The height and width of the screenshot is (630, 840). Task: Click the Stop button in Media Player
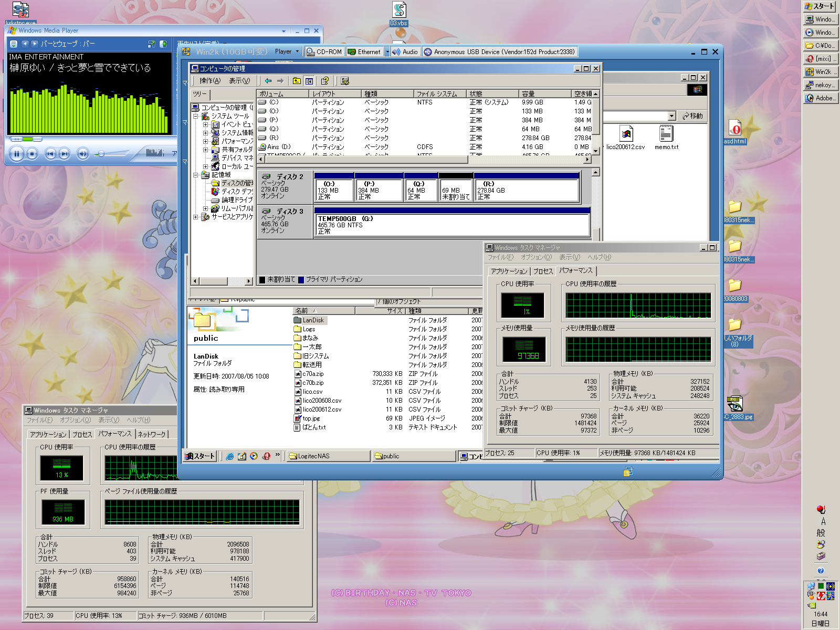[32, 154]
